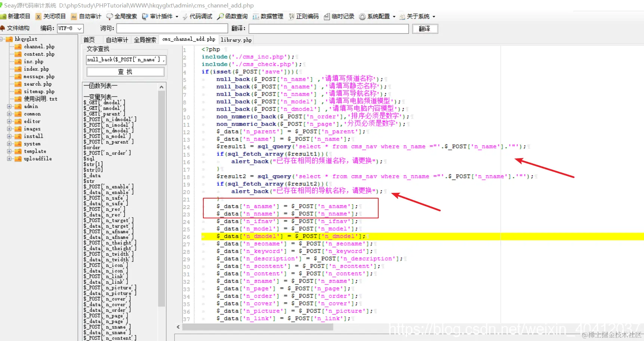Select the cms_channel_add.php tab
644x341 pixels.
click(189, 39)
